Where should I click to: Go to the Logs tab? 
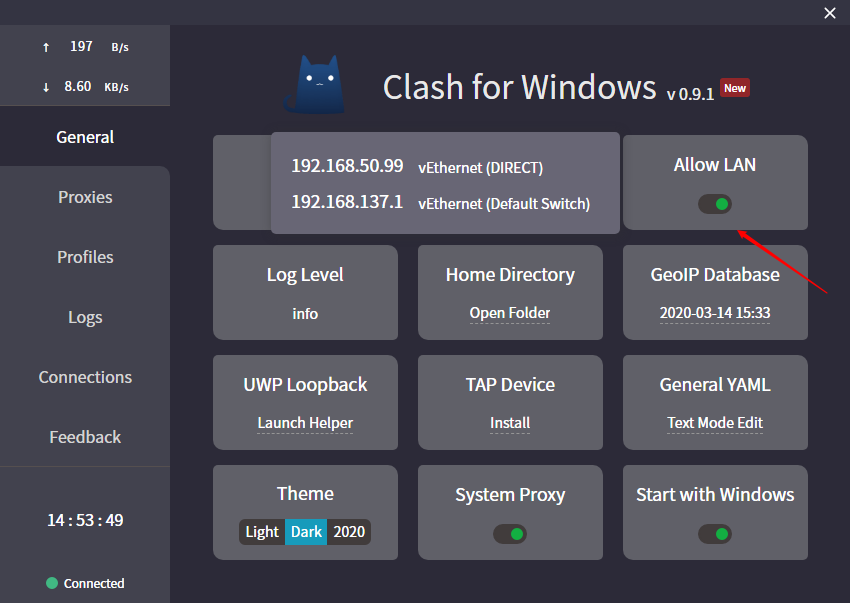(85, 317)
